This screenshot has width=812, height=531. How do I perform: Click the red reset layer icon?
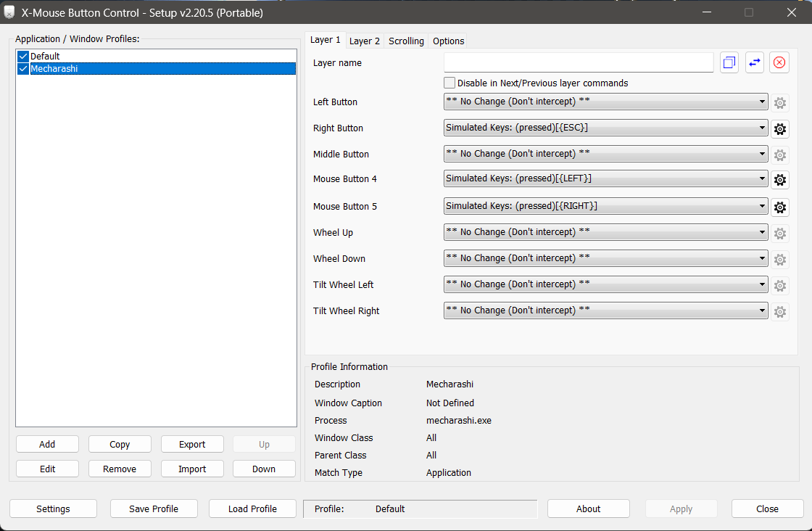[779, 63]
